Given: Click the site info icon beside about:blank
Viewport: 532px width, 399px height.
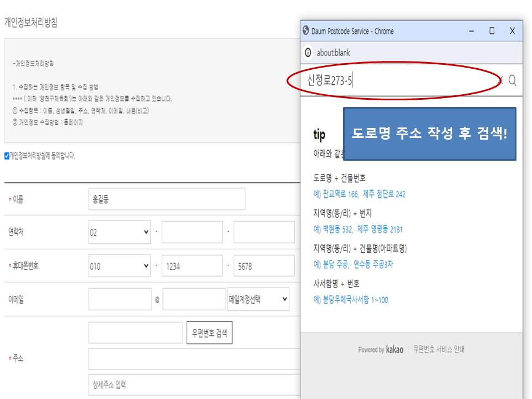Looking at the screenshot, I should (x=308, y=53).
